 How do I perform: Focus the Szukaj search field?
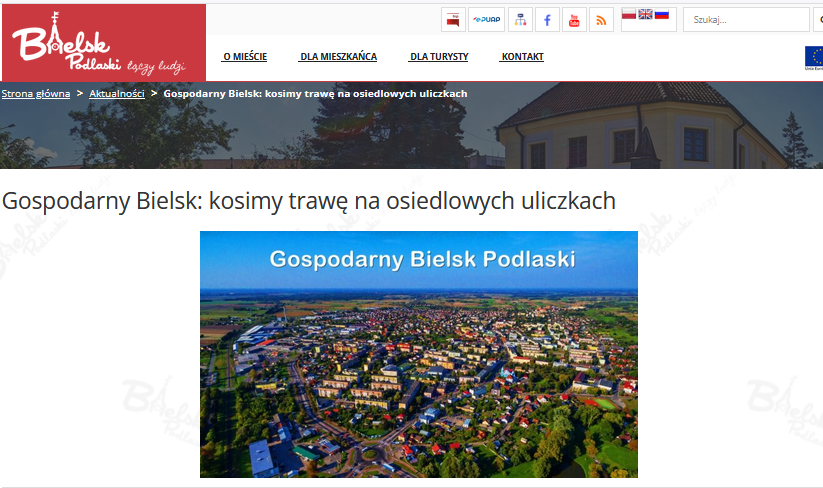click(746, 20)
